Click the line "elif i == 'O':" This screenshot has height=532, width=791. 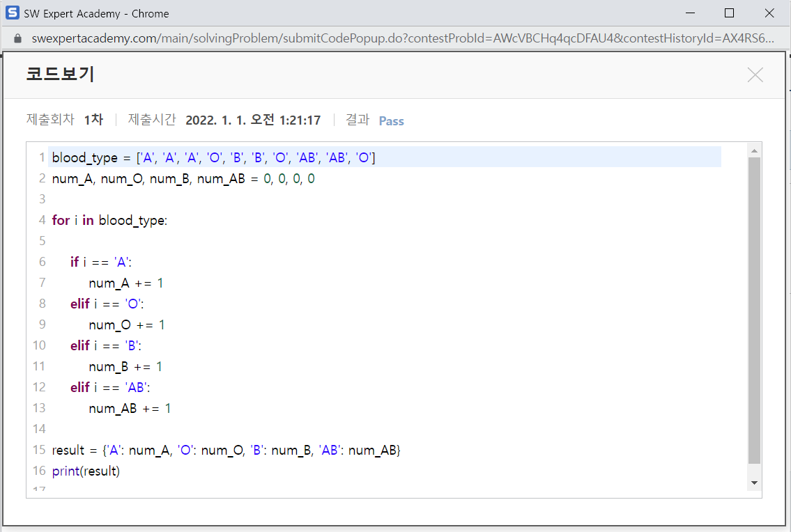click(107, 304)
